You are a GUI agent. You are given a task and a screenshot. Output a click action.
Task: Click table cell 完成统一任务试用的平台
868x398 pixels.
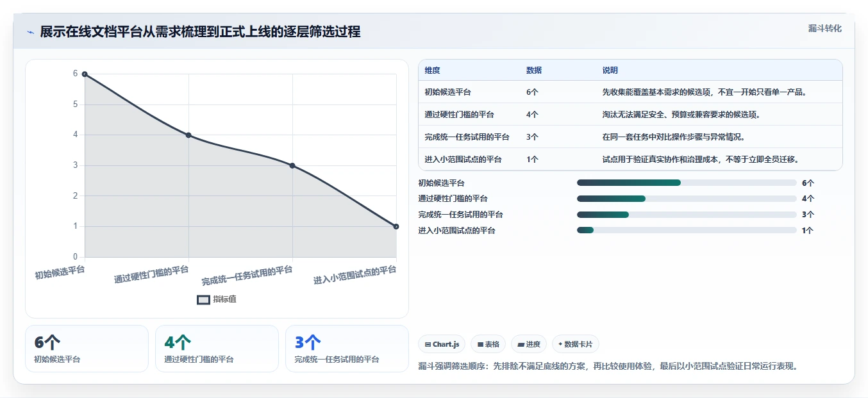(x=467, y=137)
